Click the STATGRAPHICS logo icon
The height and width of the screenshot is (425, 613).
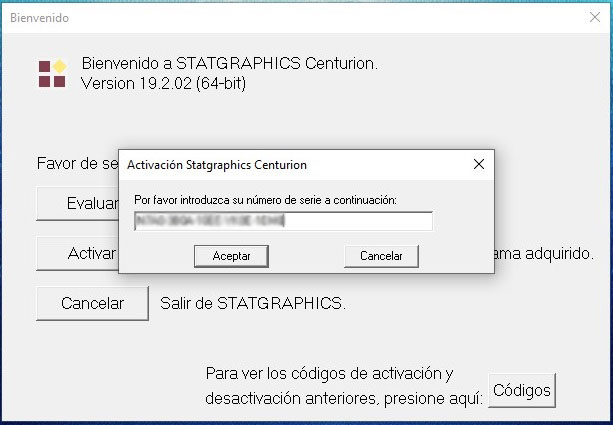tap(52, 73)
